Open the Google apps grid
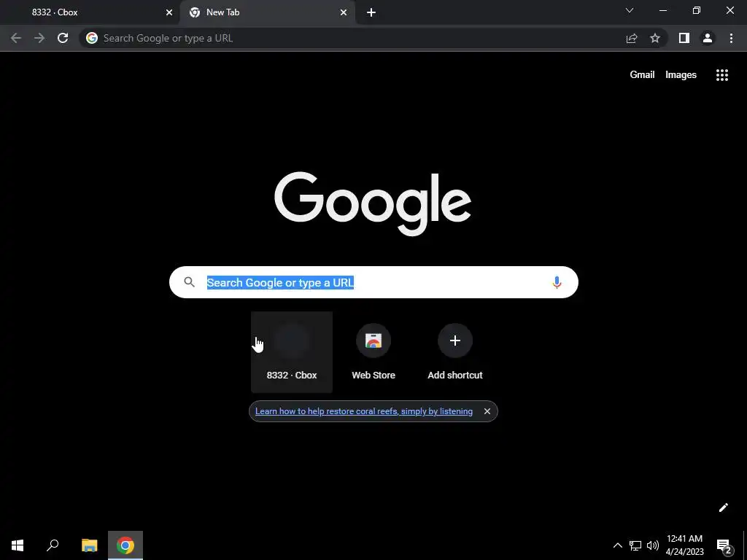Viewport: 747px width, 560px height. pos(722,75)
